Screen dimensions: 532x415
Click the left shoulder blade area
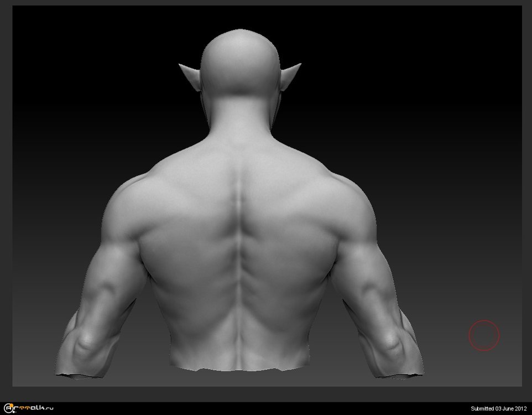pos(182,221)
